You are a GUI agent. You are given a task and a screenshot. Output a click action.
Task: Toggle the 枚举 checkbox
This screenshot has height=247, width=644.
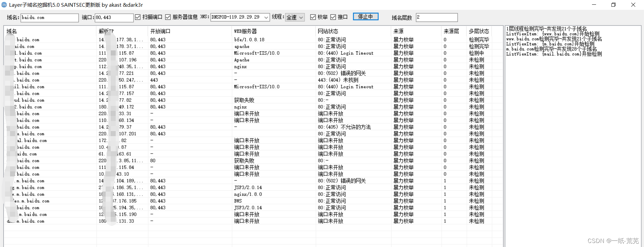313,17
